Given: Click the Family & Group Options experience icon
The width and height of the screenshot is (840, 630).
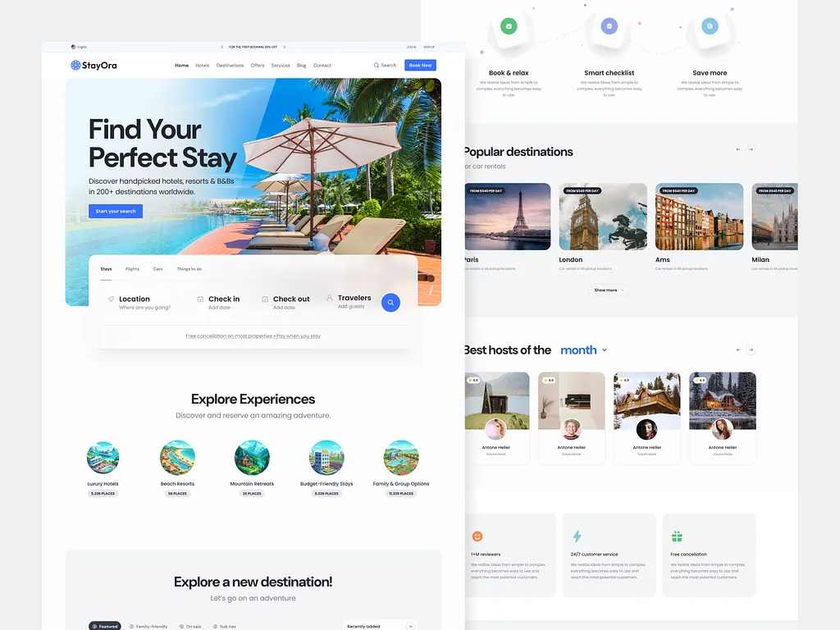Looking at the screenshot, I should coord(400,458).
